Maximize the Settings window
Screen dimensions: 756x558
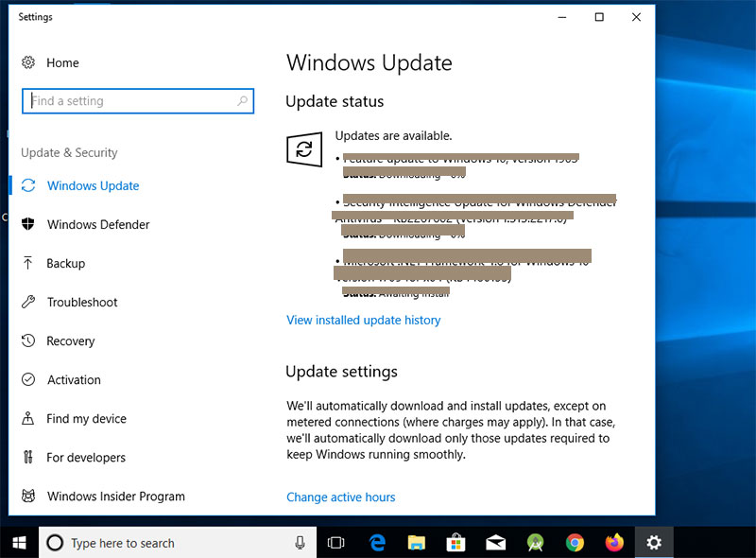point(599,17)
